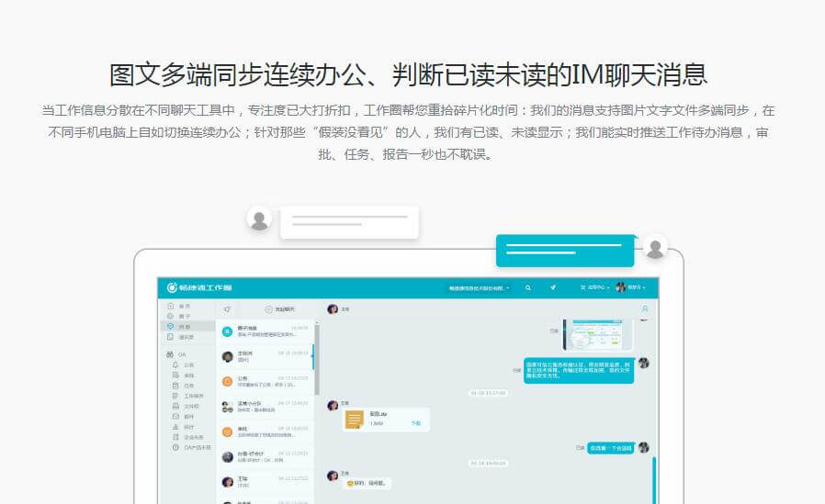Expand the company name dropdown in header
This screenshot has width=825, height=504.
[479, 287]
